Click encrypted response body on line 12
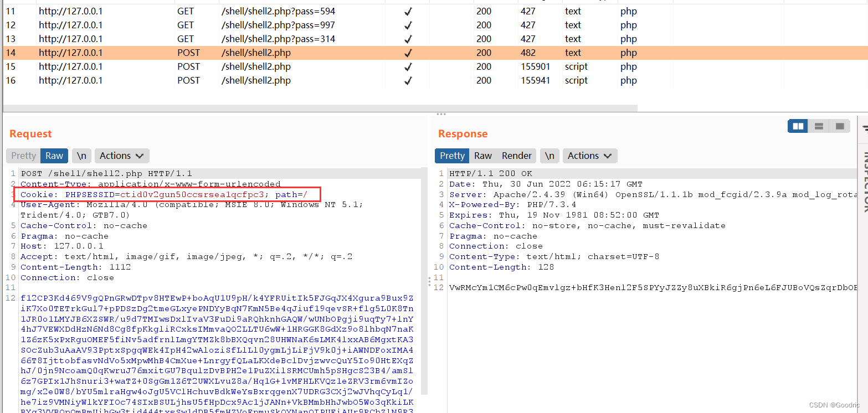868x413 pixels. click(x=653, y=287)
